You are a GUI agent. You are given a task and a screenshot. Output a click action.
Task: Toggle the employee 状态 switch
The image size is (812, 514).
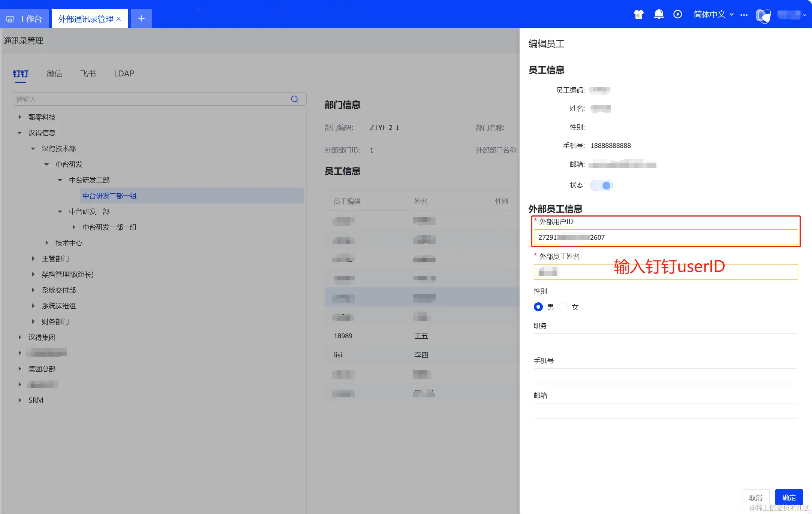601,185
